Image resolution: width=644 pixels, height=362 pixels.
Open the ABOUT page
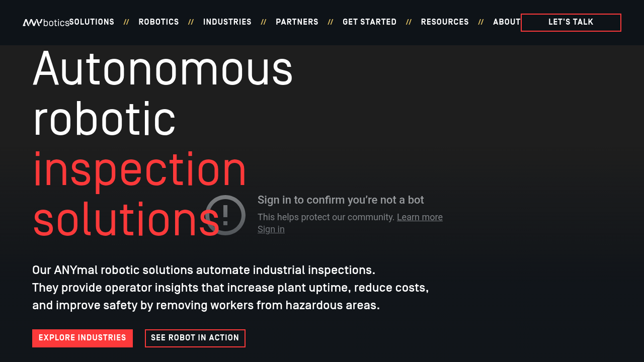click(x=507, y=22)
